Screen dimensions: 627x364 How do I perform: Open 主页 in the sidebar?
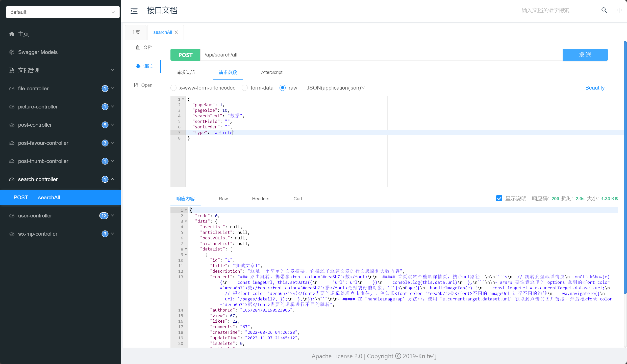(61, 34)
